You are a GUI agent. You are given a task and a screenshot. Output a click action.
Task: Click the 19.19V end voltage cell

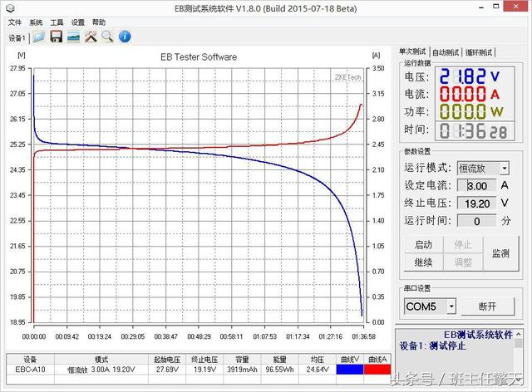coord(204,370)
